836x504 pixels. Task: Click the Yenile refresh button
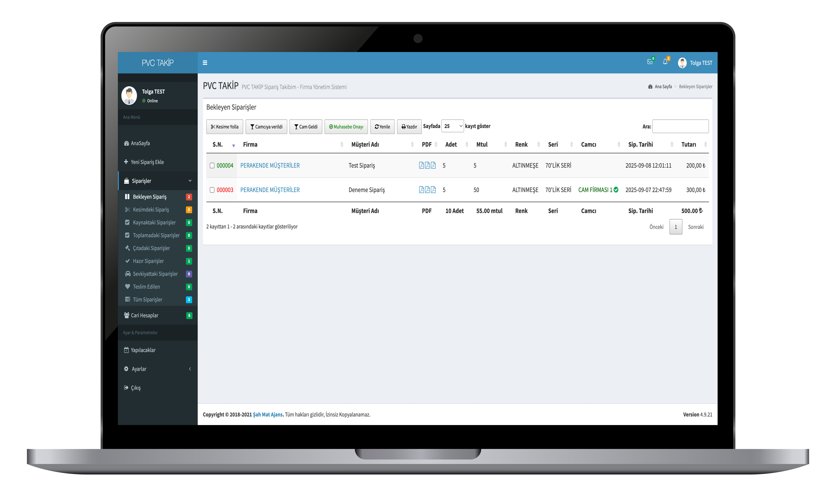[x=382, y=127]
